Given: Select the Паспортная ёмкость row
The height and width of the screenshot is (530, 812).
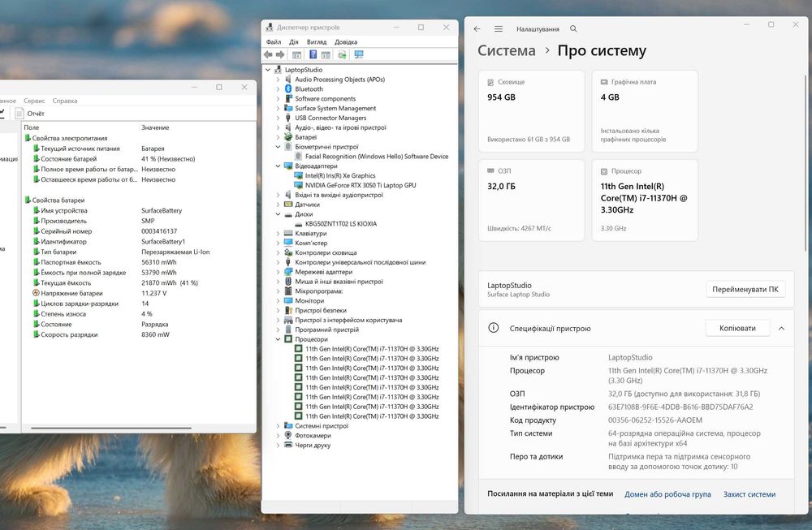Looking at the screenshot, I should tap(140, 262).
